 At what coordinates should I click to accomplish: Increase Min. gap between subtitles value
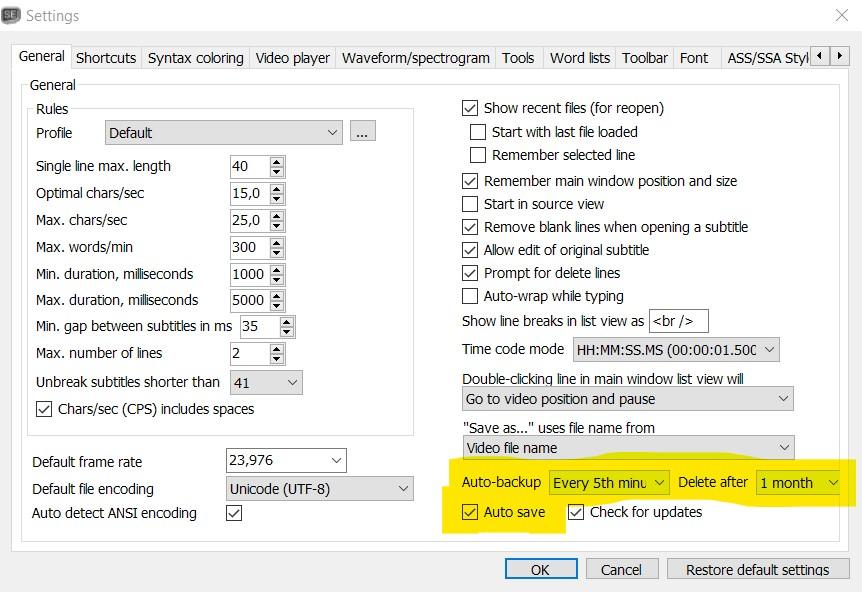(287, 321)
